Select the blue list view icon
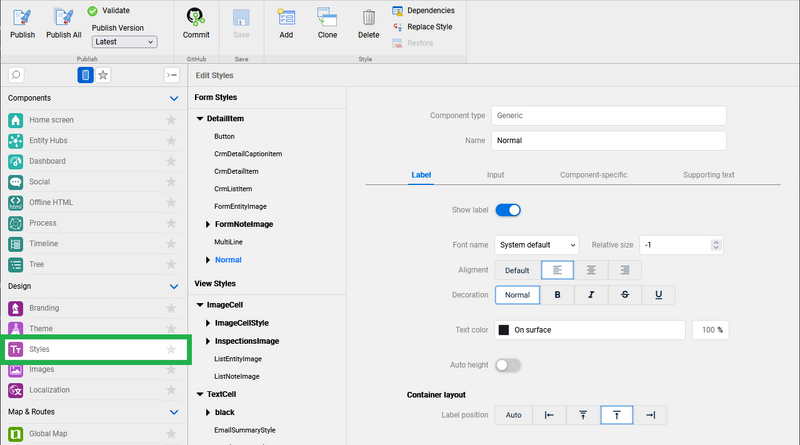This screenshot has width=800, height=445. point(85,75)
